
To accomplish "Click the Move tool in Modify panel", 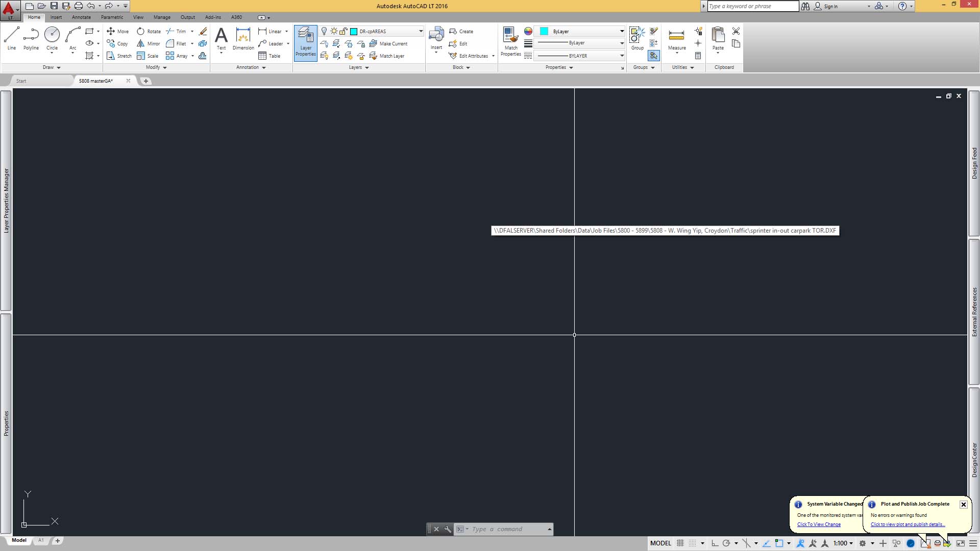I will (117, 31).
